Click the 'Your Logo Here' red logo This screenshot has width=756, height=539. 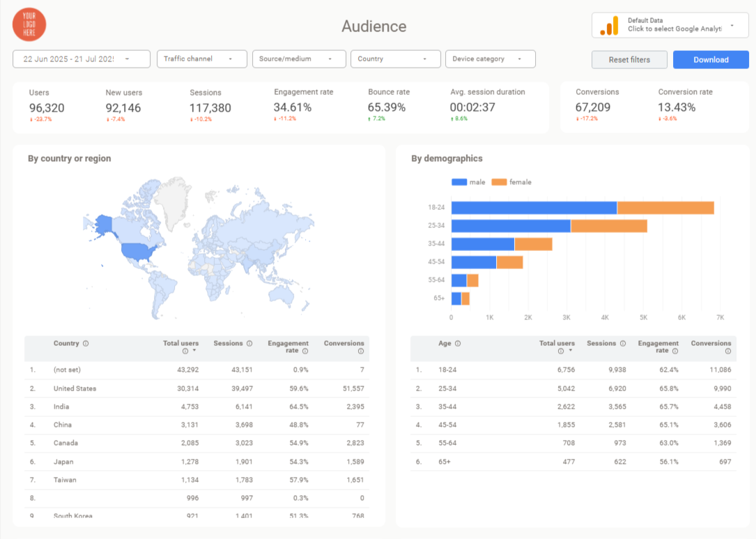[x=29, y=24]
